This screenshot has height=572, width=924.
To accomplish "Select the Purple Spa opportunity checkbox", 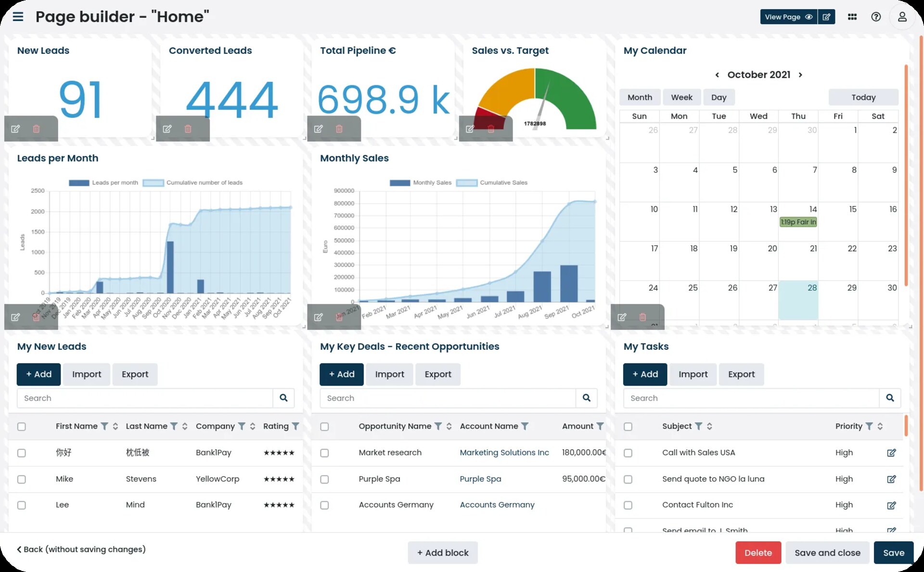I will pyautogui.click(x=324, y=479).
